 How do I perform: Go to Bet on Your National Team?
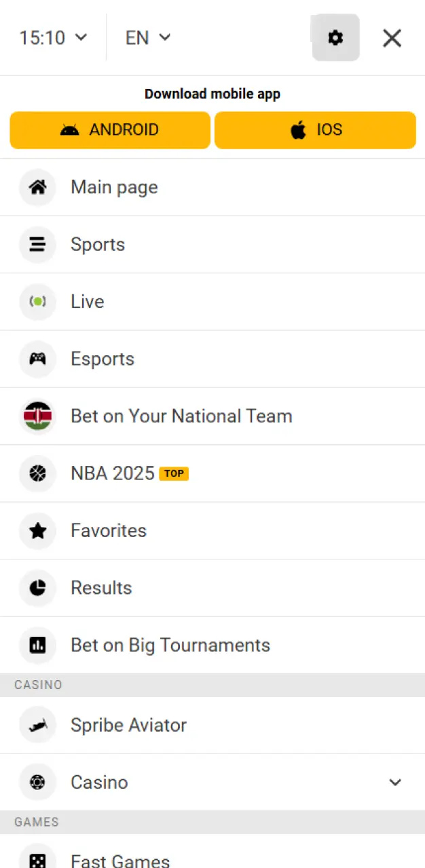(x=181, y=416)
